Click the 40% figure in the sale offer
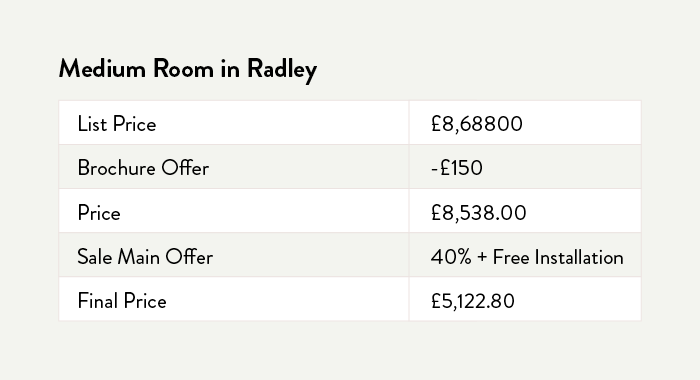 point(451,257)
